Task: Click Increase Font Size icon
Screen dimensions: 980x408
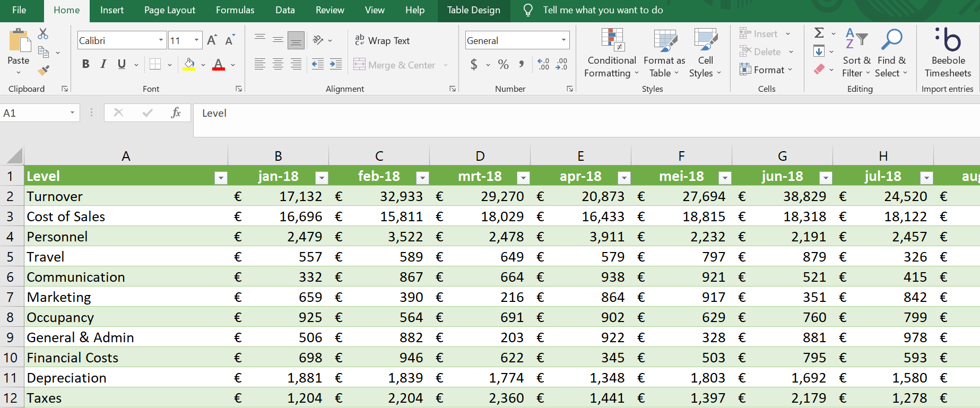Action: [212, 40]
